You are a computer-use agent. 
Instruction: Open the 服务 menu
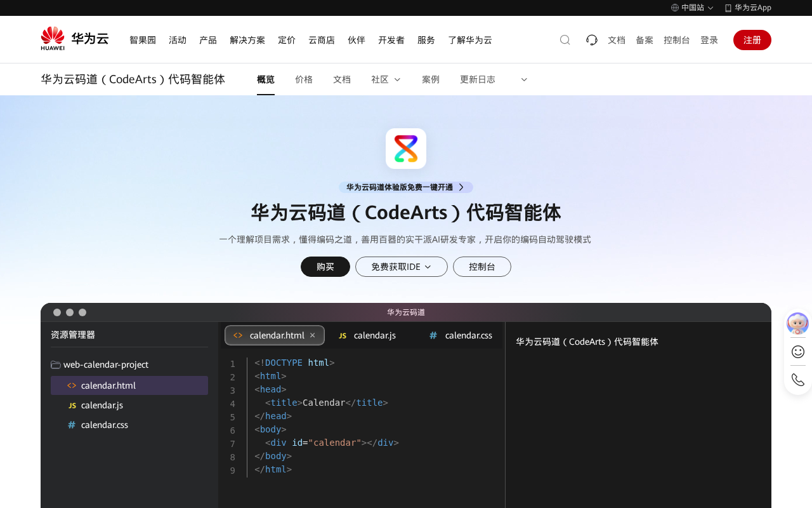point(426,40)
